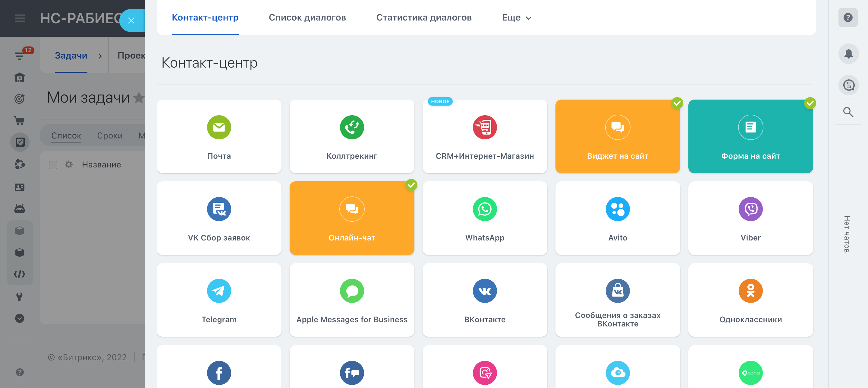Open the Одноклассники channel card
This screenshot has width=868, height=388.
pyautogui.click(x=750, y=300)
